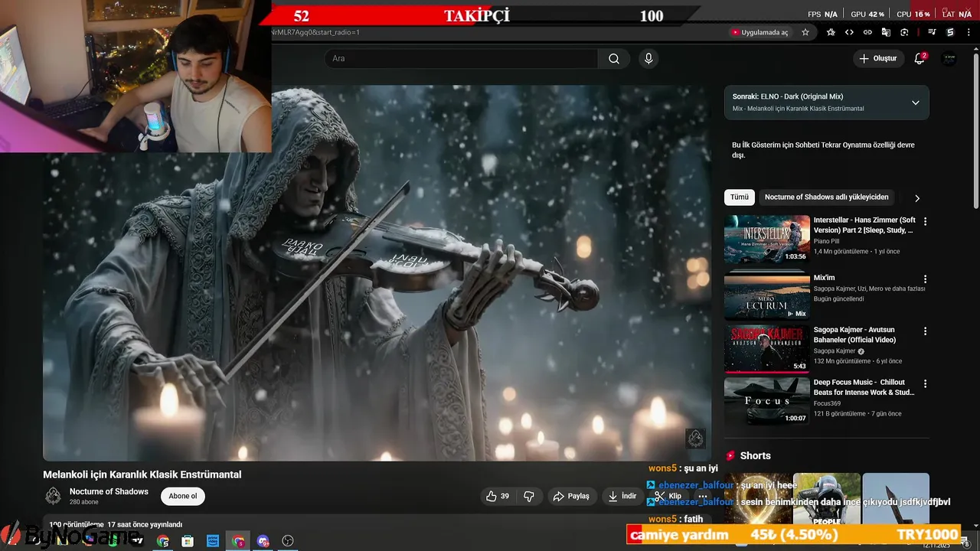
Task: Click the Paylaş share button
Action: coord(571,496)
